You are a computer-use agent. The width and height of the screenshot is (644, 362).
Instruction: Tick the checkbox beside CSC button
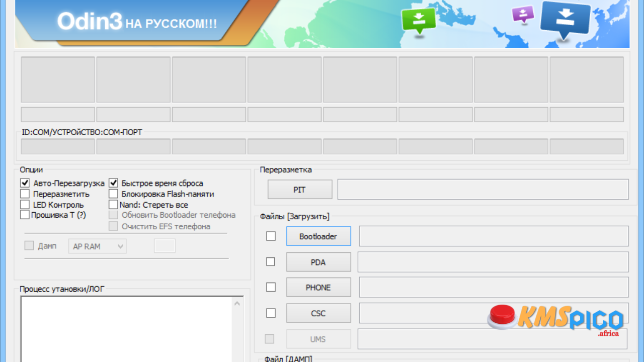tap(271, 313)
